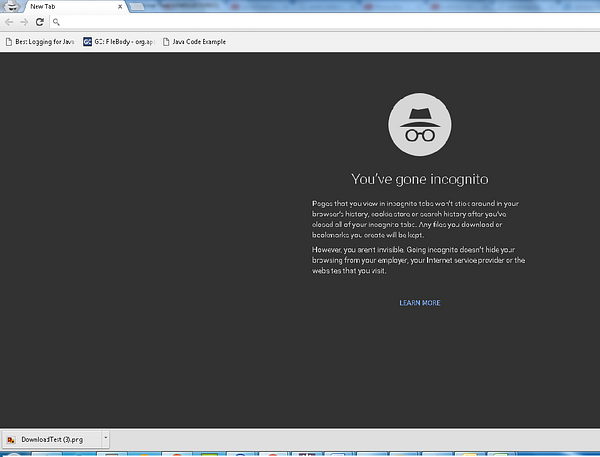
Task: Open the Best Logging for Java bookmark
Action: pos(40,42)
